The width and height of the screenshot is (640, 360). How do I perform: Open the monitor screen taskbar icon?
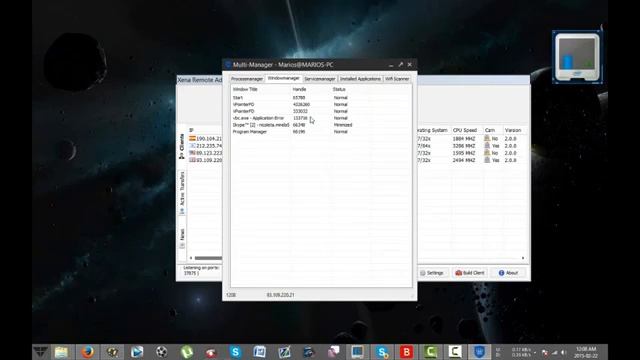(x=358, y=352)
